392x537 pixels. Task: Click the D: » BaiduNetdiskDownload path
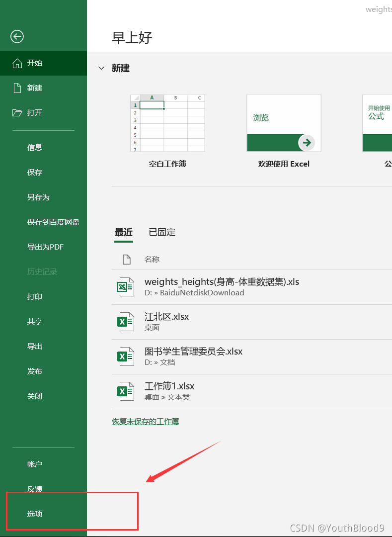[x=194, y=293]
